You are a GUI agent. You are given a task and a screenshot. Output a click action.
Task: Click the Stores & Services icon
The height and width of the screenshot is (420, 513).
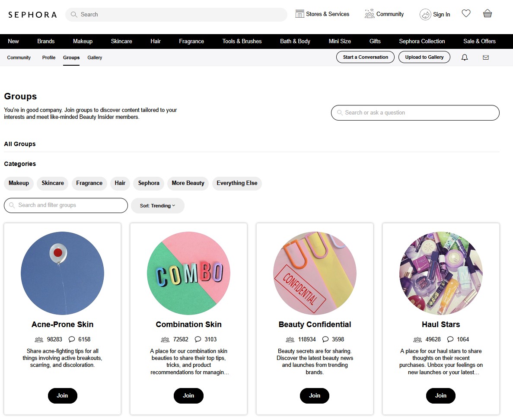(300, 14)
